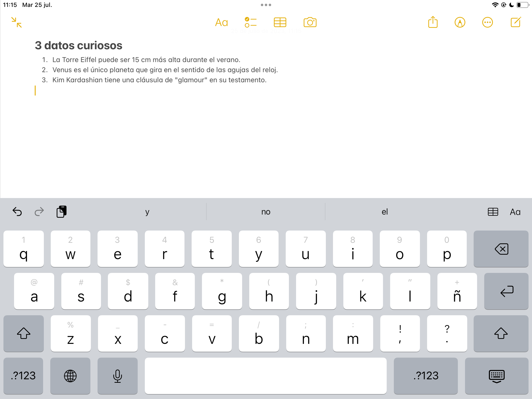Tap the undo arrow above the keyboard
This screenshot has height=399, width=532.
point(17,212)
